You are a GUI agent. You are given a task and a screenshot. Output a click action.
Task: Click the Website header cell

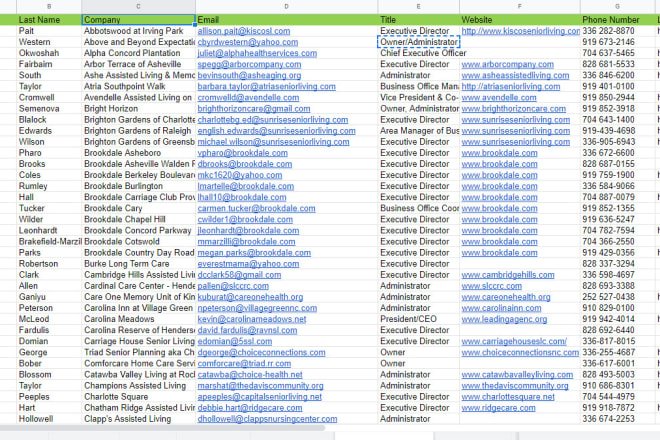[x=519, y=20]
